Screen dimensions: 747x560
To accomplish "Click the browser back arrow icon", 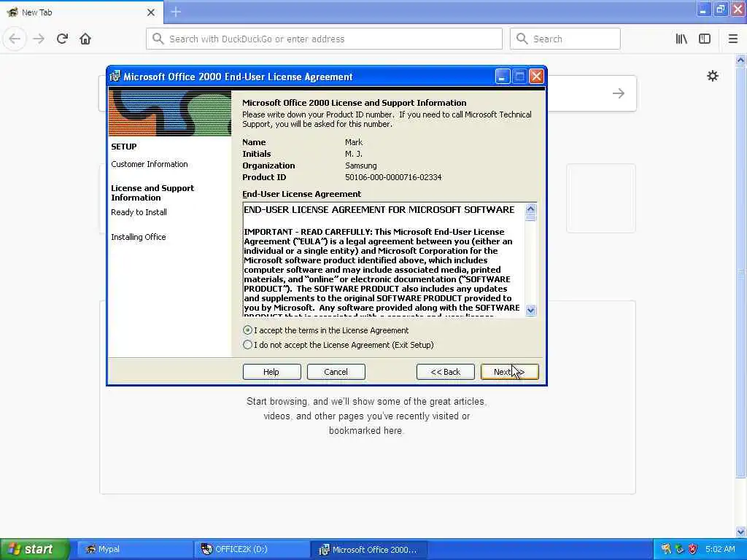I will (x=15, y=39).
